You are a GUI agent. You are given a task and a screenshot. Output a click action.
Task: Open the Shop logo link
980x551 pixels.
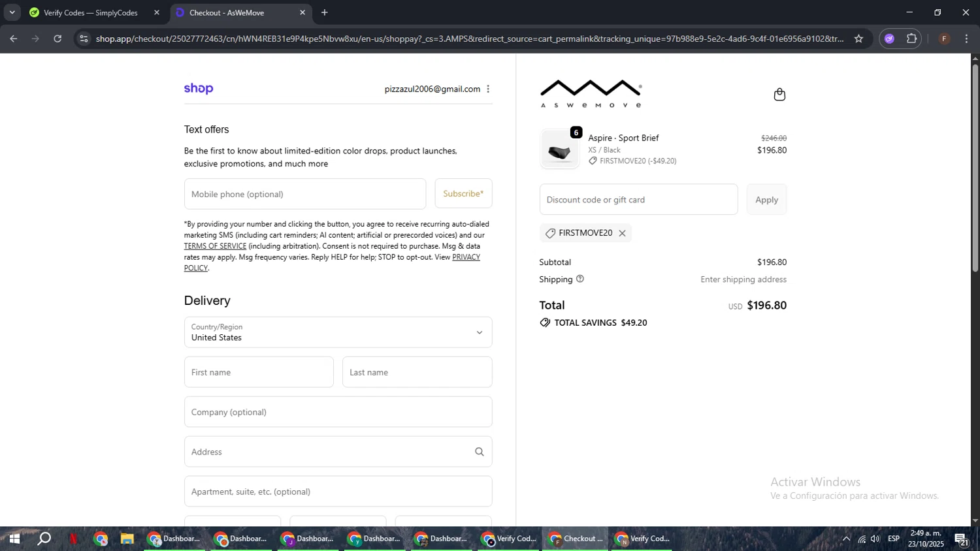pos(199,89)
